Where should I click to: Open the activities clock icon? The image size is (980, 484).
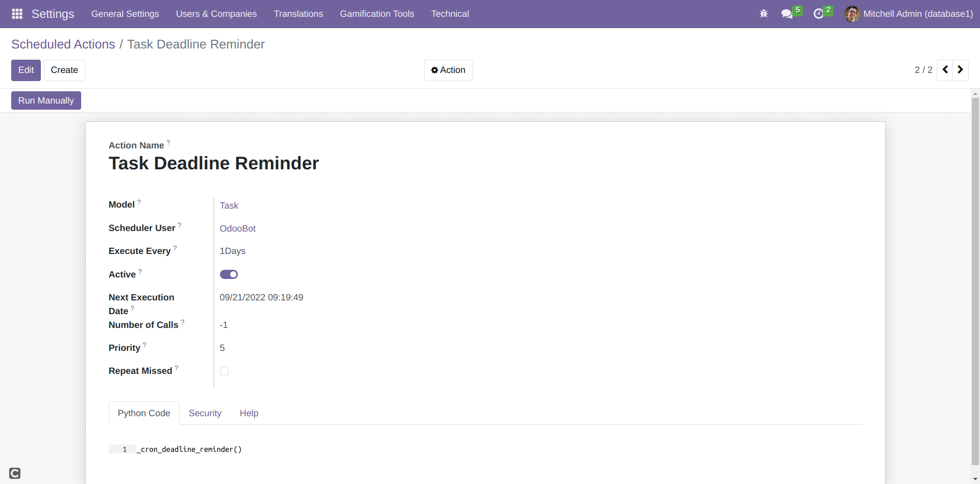[819, 14]
